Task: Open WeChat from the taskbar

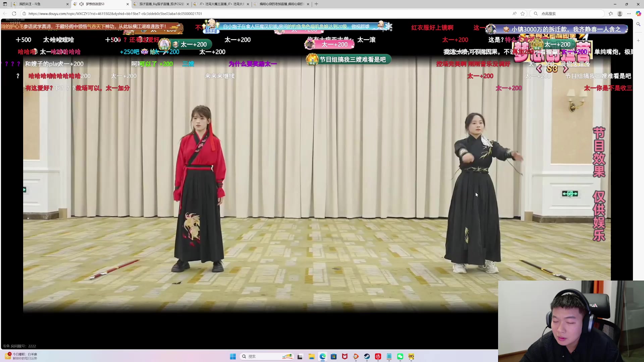Action: point(400,356)
